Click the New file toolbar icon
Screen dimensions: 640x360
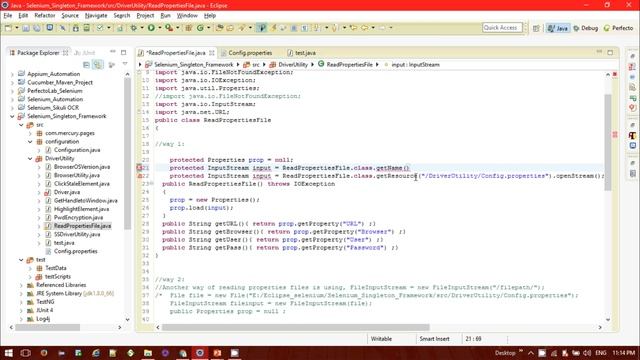pos(8,28)
